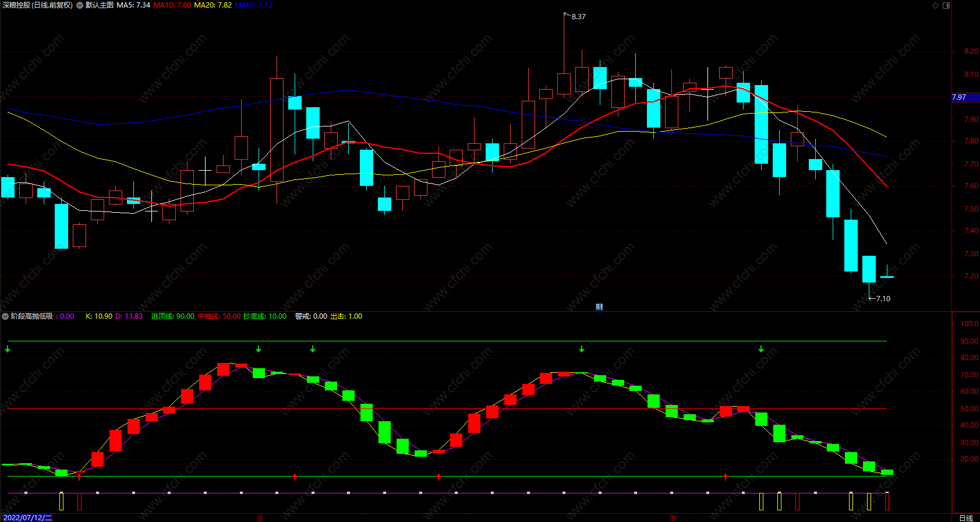Click the K: 10.90 indicator value

click(99, 316)
